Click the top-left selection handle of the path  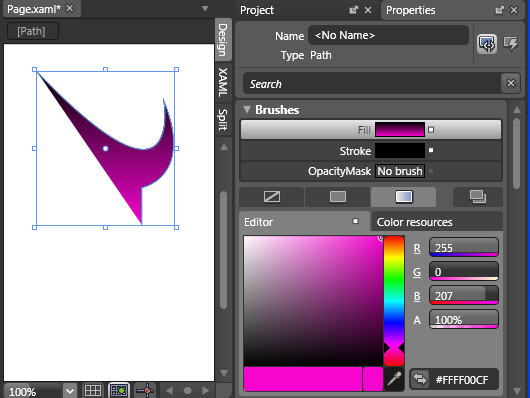click(x=34, y=69)
